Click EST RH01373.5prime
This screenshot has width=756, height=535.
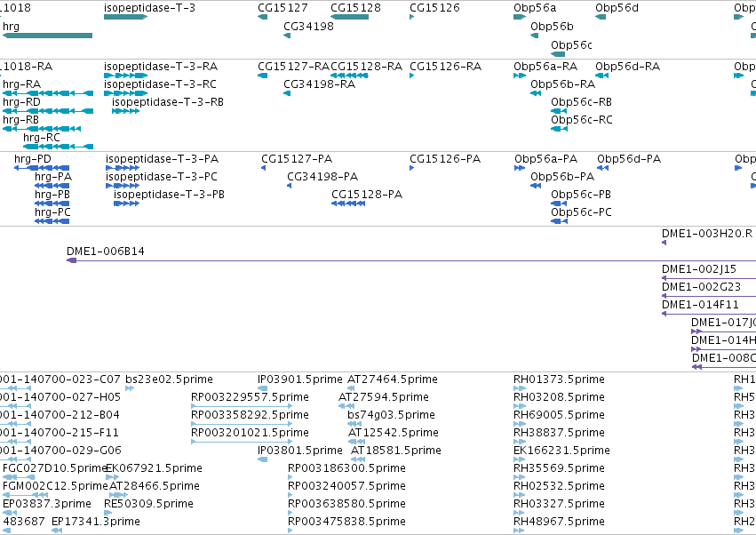click(x=520, y=388)
